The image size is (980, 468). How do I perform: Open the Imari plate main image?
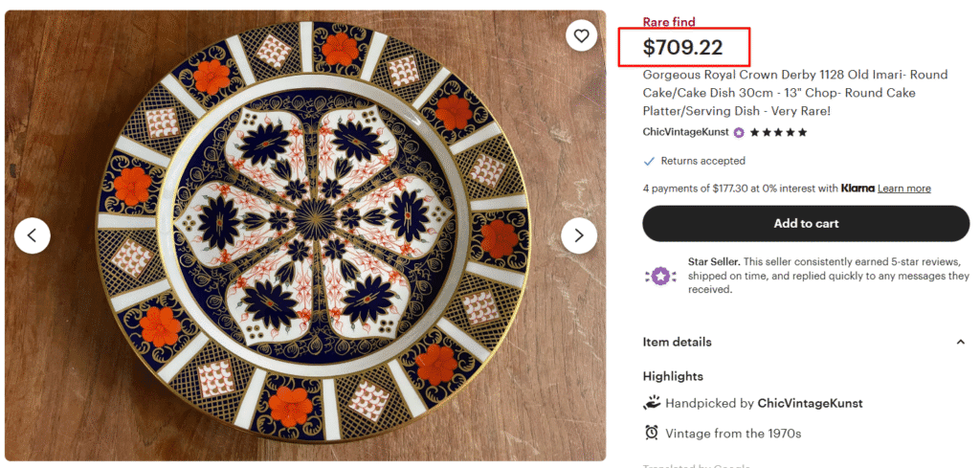(x=305, y=235)
